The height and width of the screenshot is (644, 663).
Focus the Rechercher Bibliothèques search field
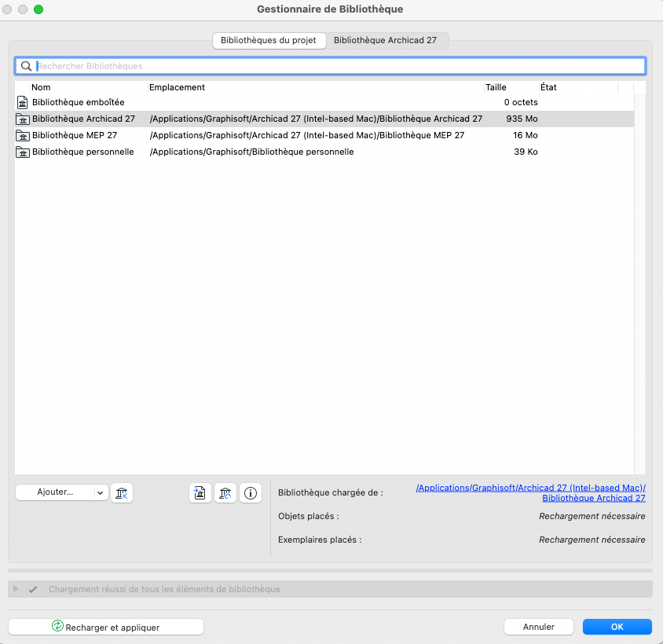click(x=330, y=66)
